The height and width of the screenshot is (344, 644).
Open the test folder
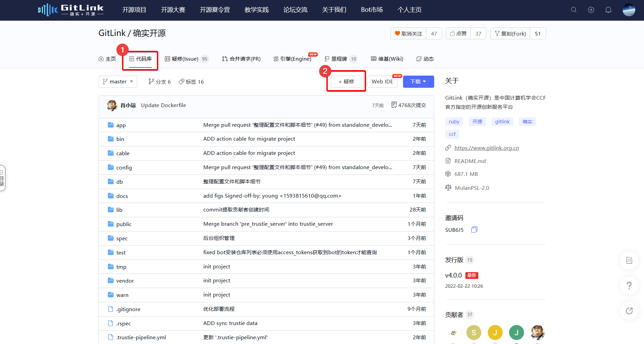[121, 252]
